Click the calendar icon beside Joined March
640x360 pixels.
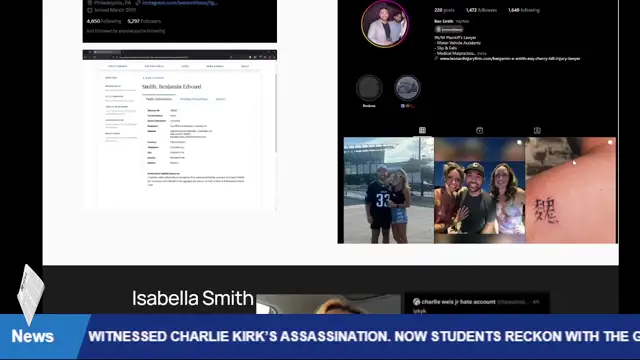[90, 10]
